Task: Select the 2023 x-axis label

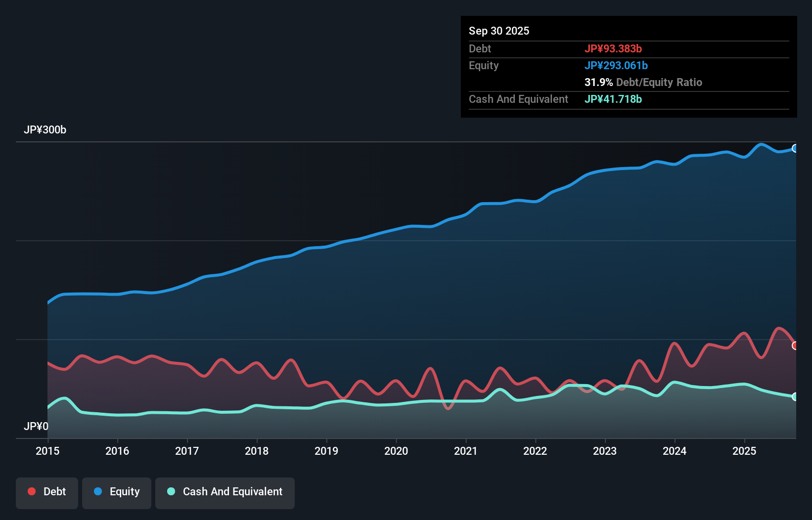Action: (605, 451)
